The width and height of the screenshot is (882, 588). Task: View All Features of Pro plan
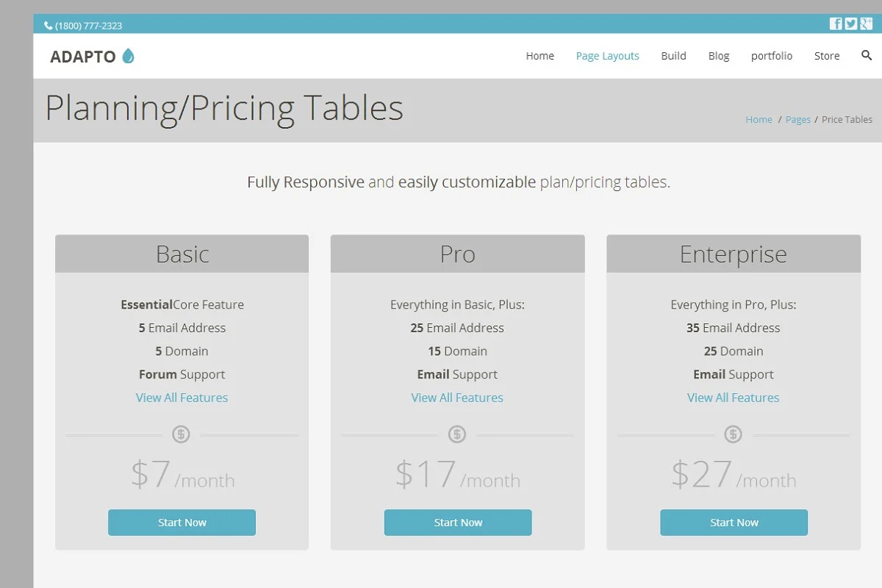click(457, 398)
